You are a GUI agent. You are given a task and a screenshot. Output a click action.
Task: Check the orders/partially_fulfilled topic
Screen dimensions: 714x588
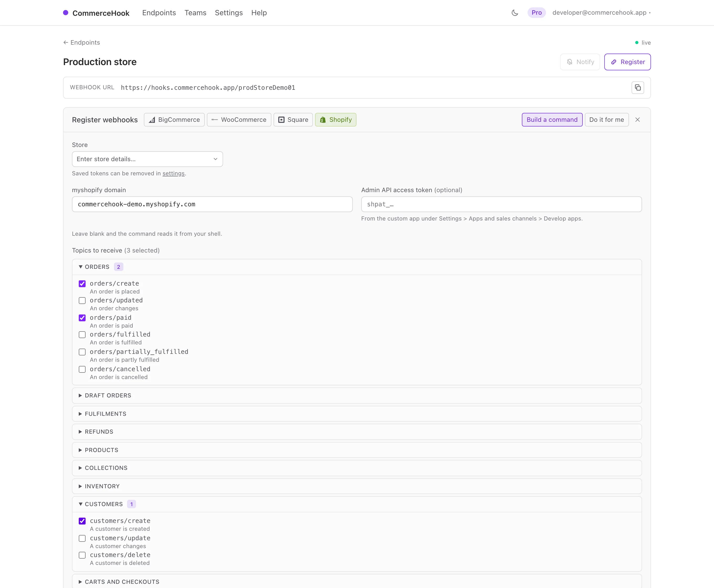[x=82, y=352]
